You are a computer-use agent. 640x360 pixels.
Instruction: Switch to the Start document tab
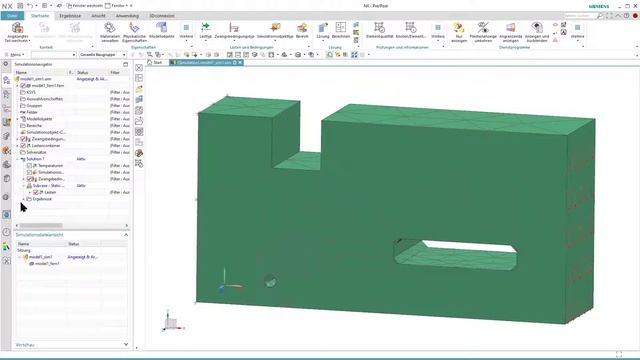point(155,62)
